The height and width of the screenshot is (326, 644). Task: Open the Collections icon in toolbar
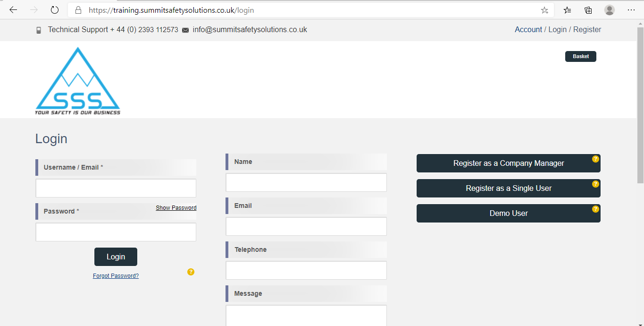coord(588,10)
